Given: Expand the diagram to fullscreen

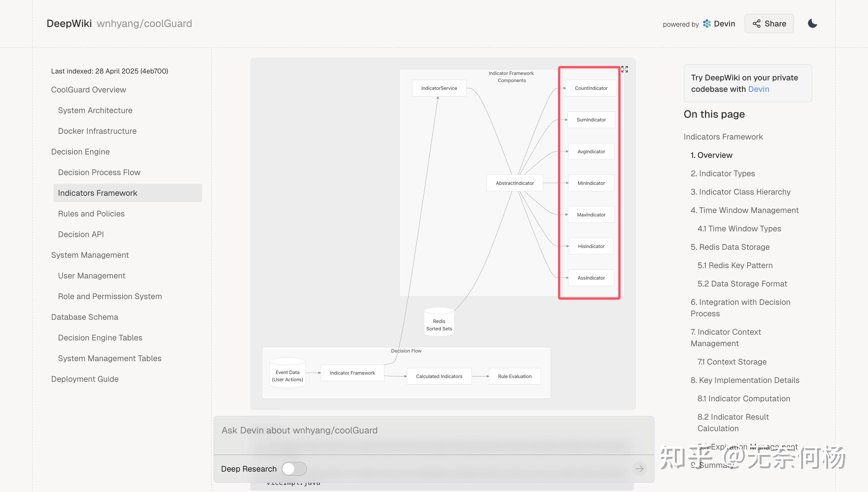Looking at the screenshot, I should pyautogui.click(x=624, y=69).
